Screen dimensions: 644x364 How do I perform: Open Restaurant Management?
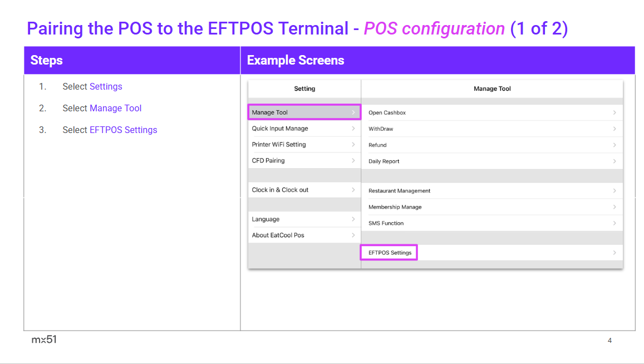pyautogui.click(x=400, y=191)
